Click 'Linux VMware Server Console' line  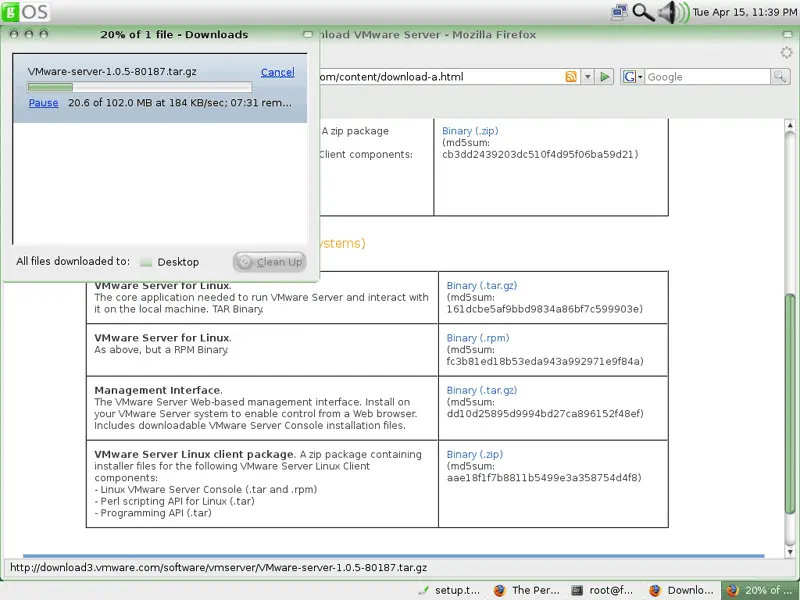pos(206,489)
